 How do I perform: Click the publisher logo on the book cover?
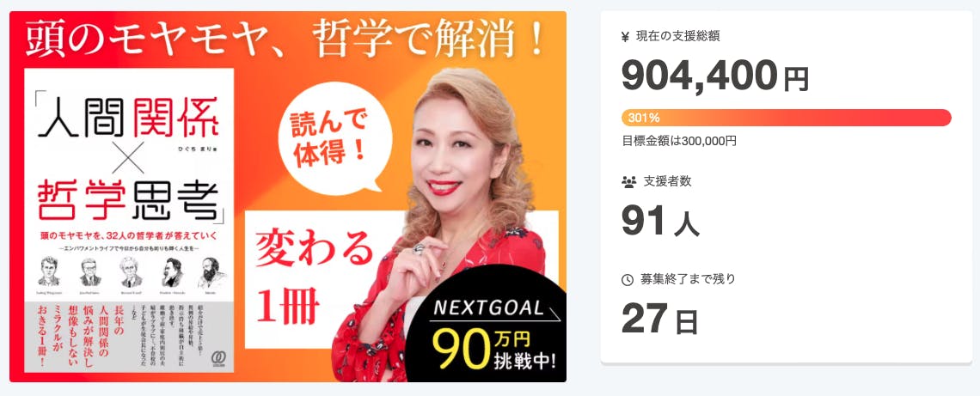click(x=218, y=358)
